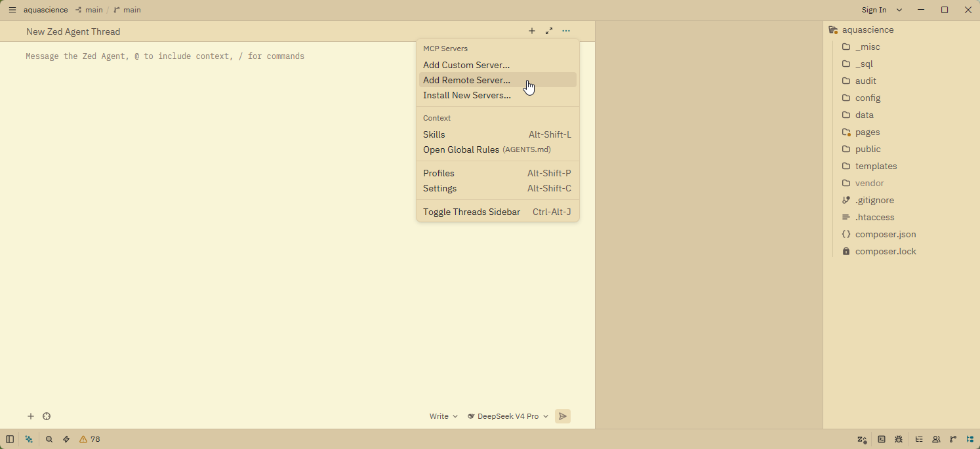The width and height of the screenshot is (980, 449).
Task: Select Add Custom Server menu entry
Action: click(498, 65)
